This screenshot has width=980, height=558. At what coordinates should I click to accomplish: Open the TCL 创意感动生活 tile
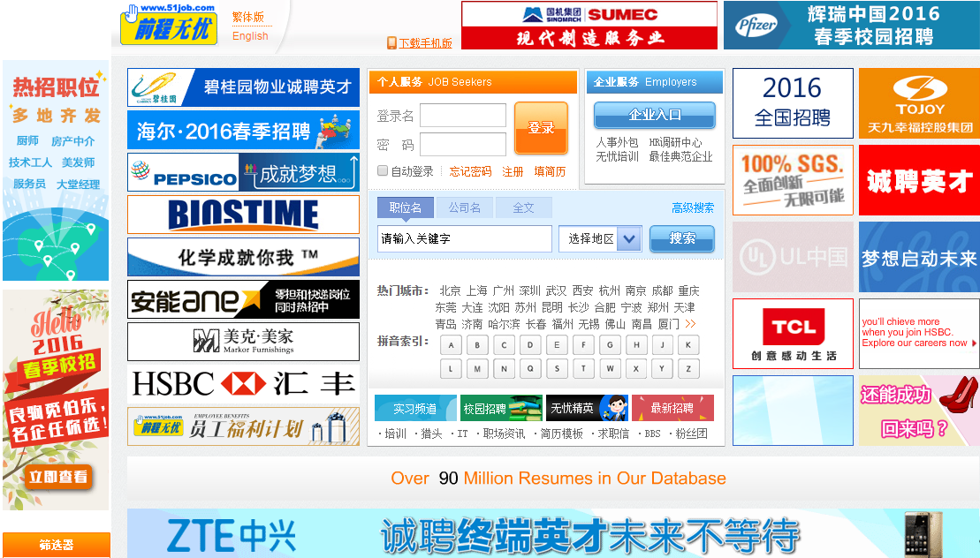point(794,334)
